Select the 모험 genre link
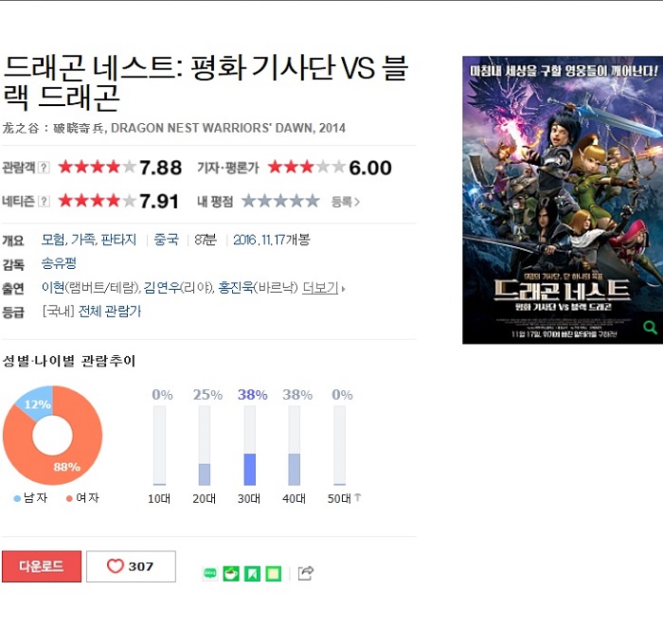The width and height of the screenshot is (663, 644). pyautogui.click(x=53, y=240)
